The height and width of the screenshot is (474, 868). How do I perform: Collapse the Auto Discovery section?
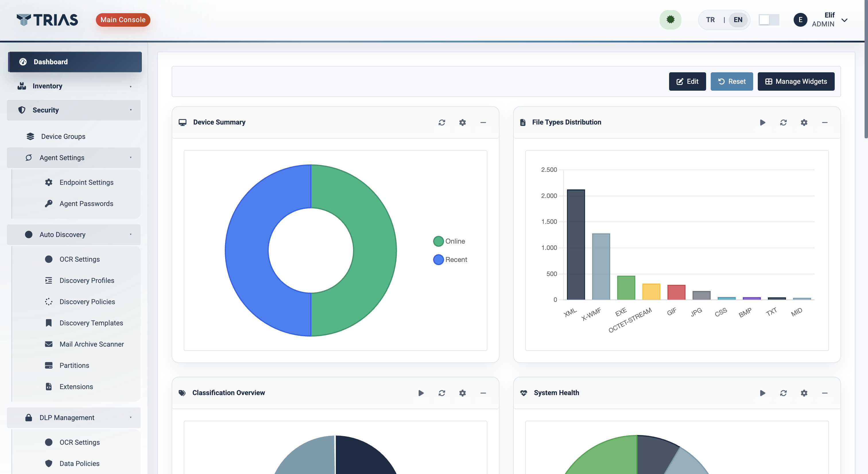[x=74, y=234]
